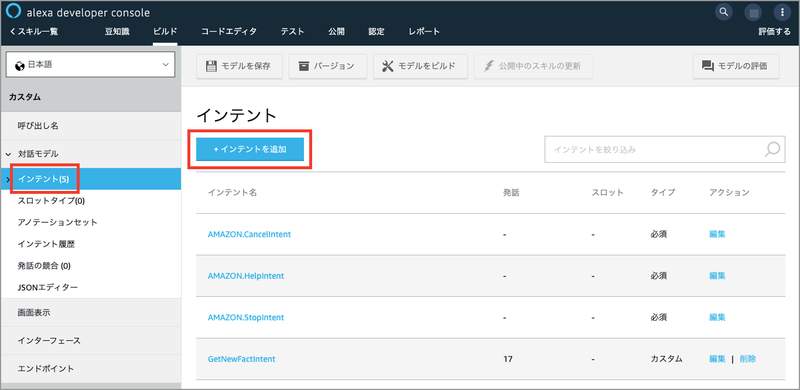The height and width of the screenshot is (390, 800).
Task: Click the Alexa logo ring icon
Action: pos(14,12)
